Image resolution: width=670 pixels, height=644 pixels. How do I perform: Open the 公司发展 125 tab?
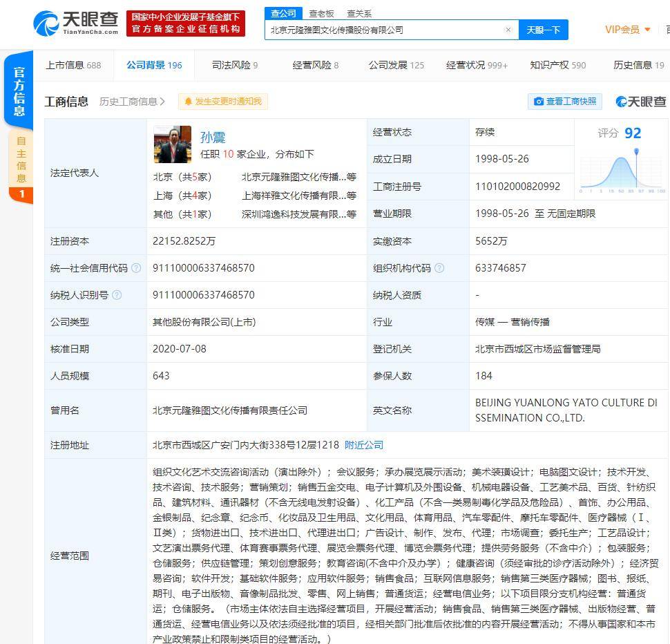[396, 65]
